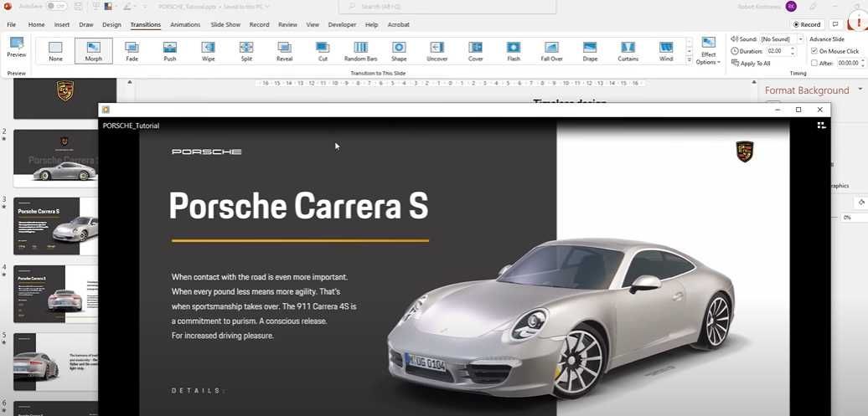
Task: Apply the Wind transition
Action: (x=667, y=51)
